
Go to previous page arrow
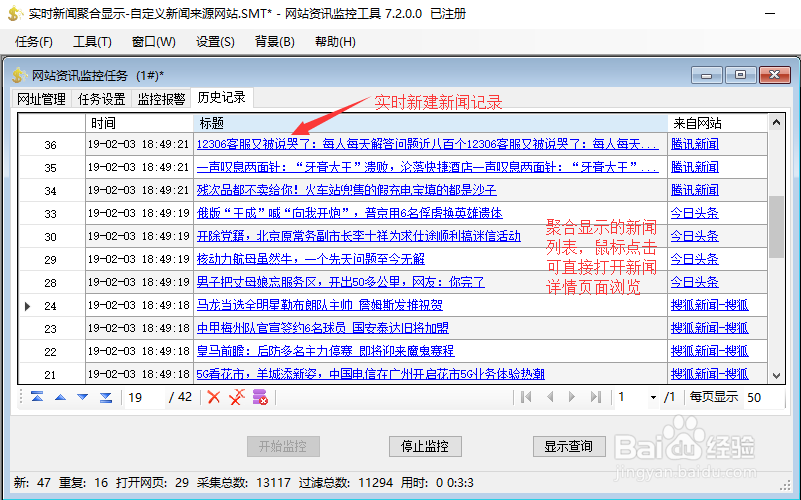tap(550, 397)
